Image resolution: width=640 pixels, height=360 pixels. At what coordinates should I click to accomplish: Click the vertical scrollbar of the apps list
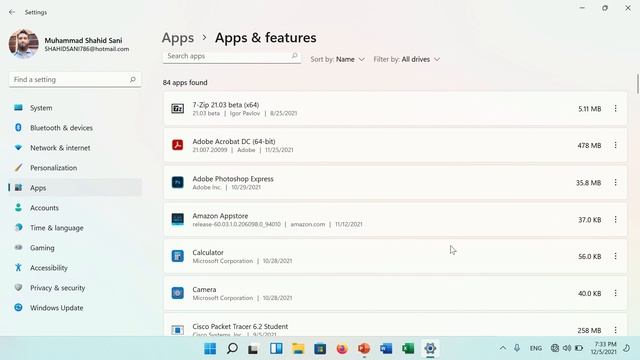pos(637,84)
